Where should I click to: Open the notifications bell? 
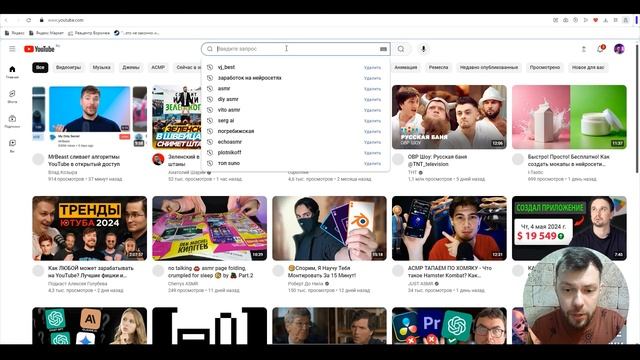[600, 49]
